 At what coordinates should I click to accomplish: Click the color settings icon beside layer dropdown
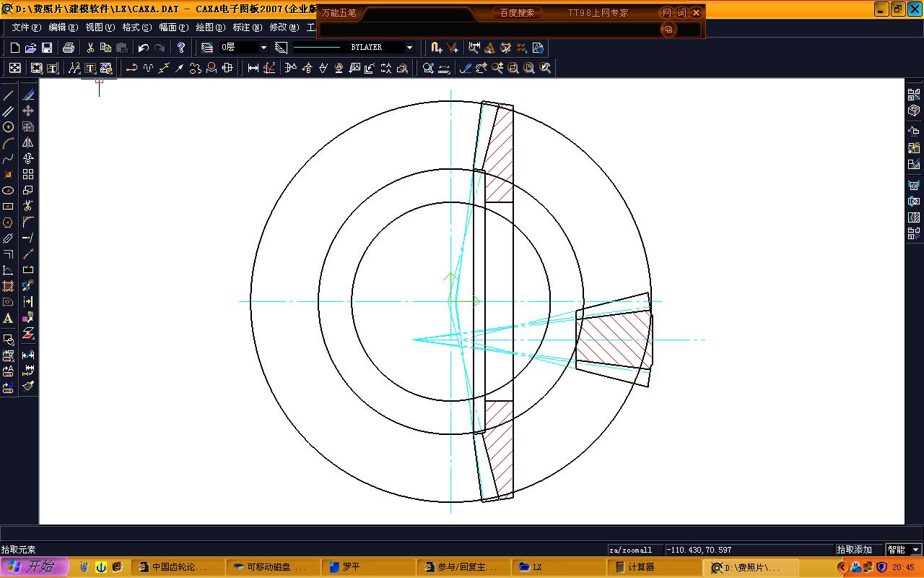(x=282, y=48)
